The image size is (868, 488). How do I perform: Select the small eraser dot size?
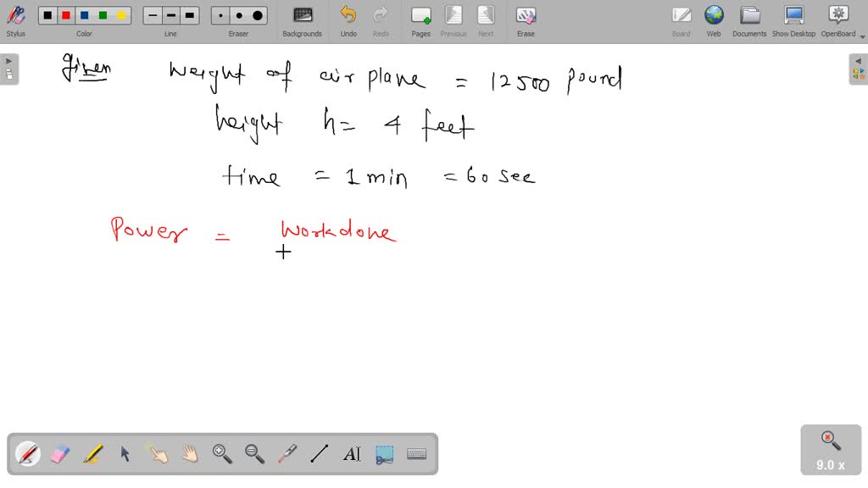coord(219,14)
